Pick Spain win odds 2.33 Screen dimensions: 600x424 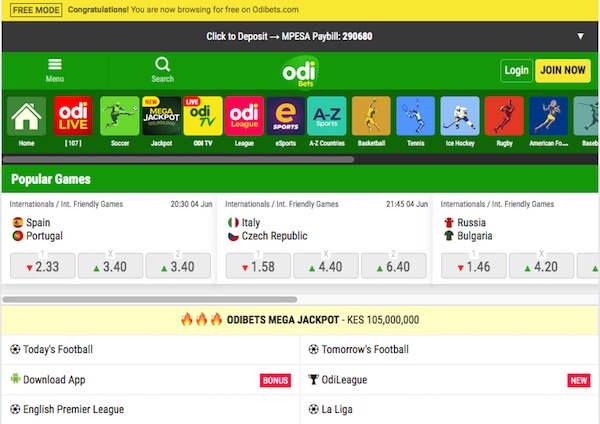click(x=42, y=266)
